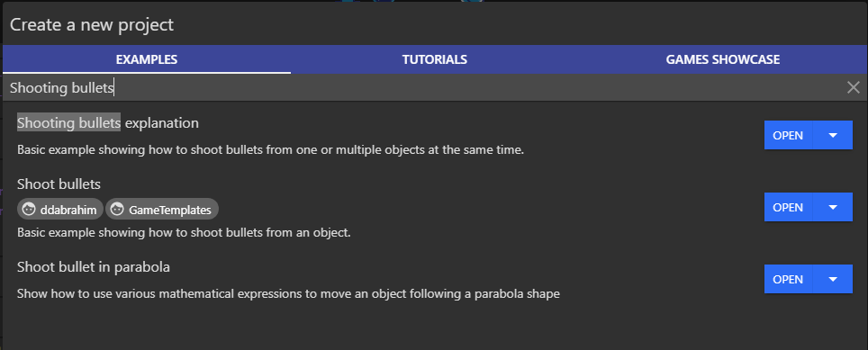Expand dropdown arrow for Shoot bullet in parabola
Viewport: 868px width, 350px height.
pyautogui.click(x=833, y=279)
